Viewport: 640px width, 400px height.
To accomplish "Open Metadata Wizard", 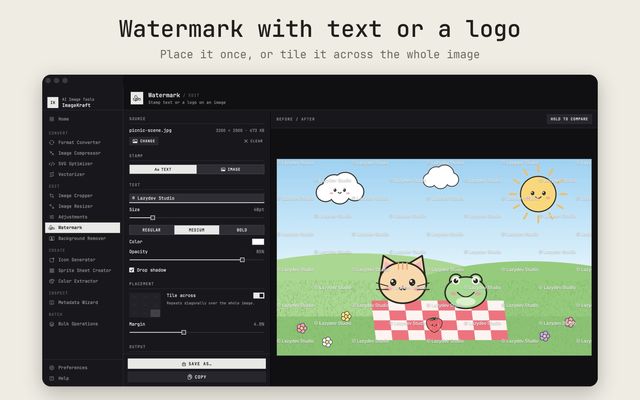I will 82,302.
